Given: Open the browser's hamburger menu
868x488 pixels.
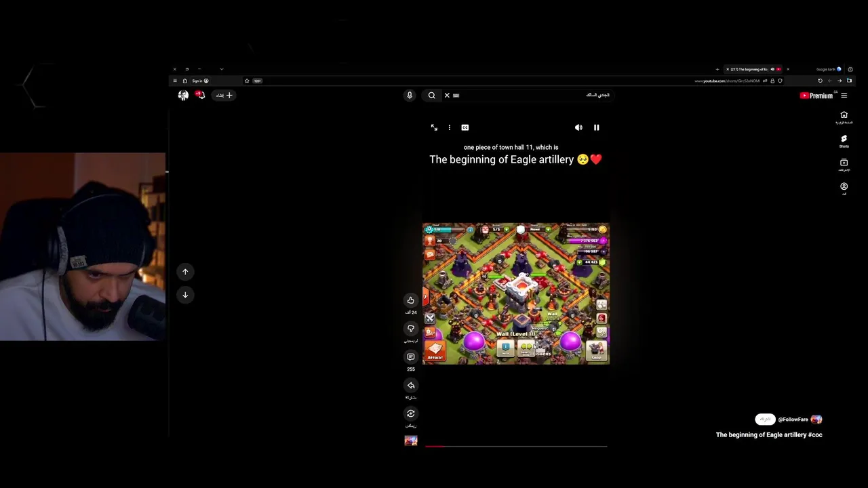Looking at the screenshot, I should pyautogui.click(x=175, y=81).
